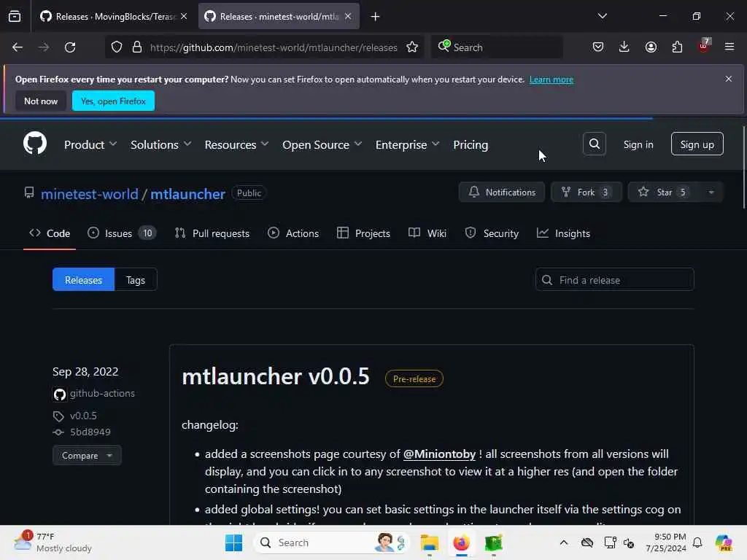Click the Pricing link
Viewport: 747px width, 560px height.
[471, 145]
